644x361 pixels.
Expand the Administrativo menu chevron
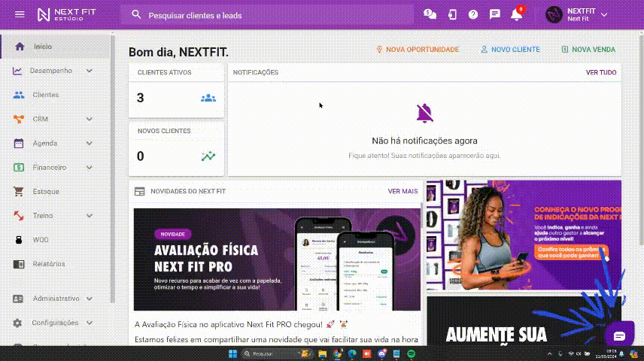tap(89, 299)
